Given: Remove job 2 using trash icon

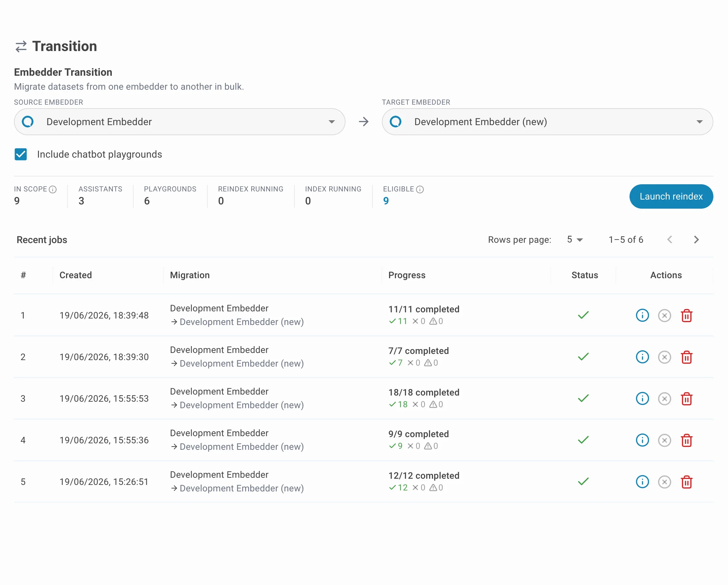Looking at the screenshot, I should tap(686, 357).
